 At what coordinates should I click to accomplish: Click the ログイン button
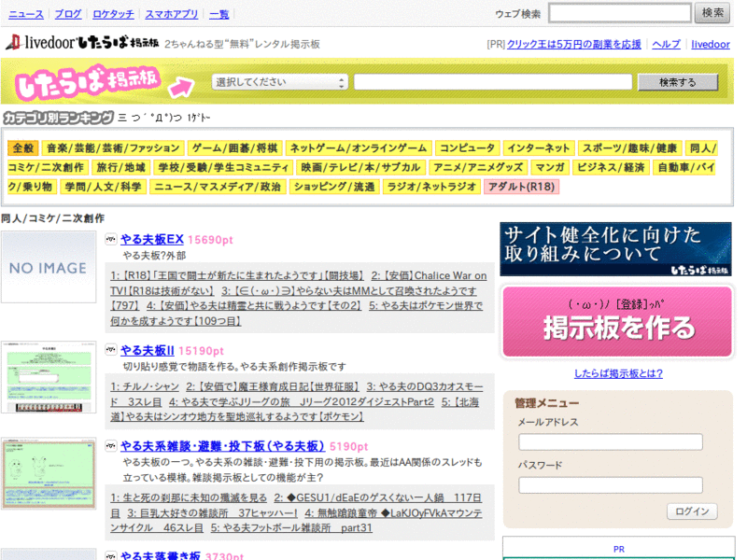pos(692,511)
